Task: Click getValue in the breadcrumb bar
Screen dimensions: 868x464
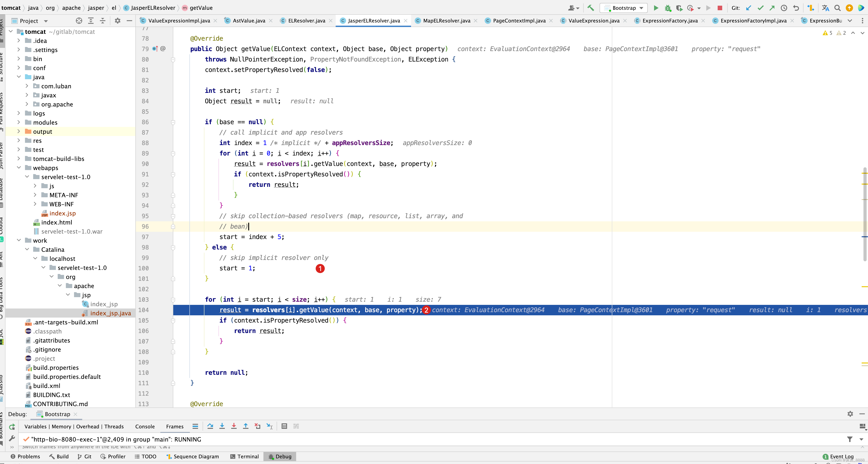Action: 201,8
